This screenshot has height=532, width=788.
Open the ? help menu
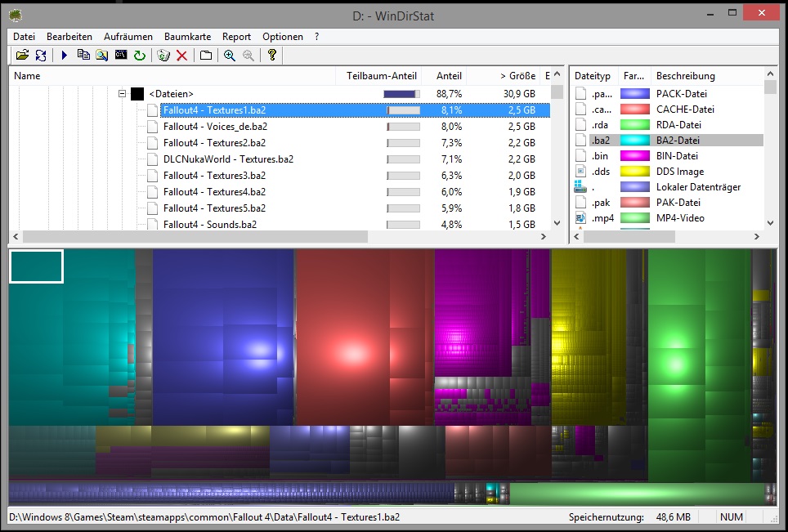[316, 37]
